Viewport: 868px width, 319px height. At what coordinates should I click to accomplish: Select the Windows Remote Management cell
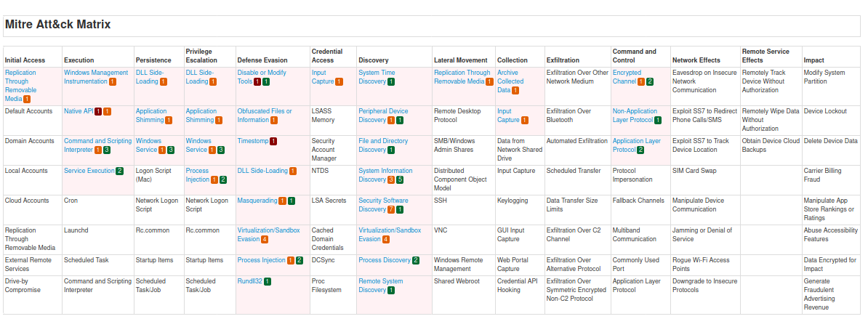tap(464, 265)
